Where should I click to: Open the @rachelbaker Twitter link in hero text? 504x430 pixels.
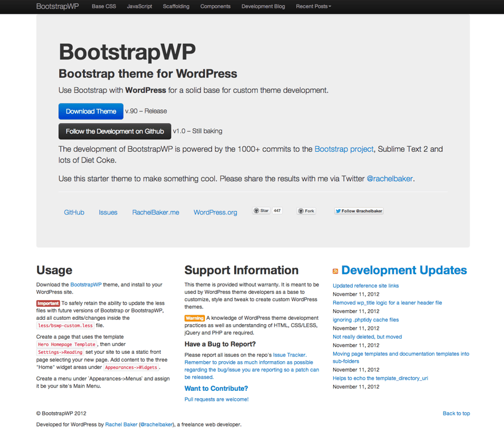pos(390,179)
